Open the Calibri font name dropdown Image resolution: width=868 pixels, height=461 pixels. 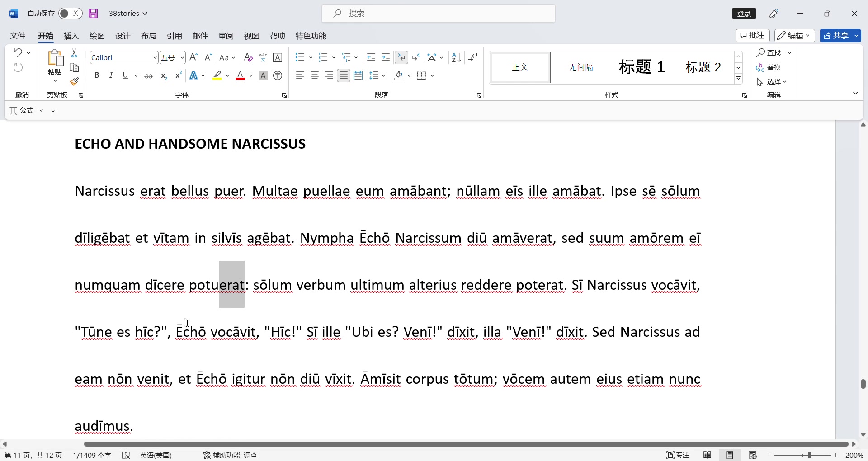point(155,57)
